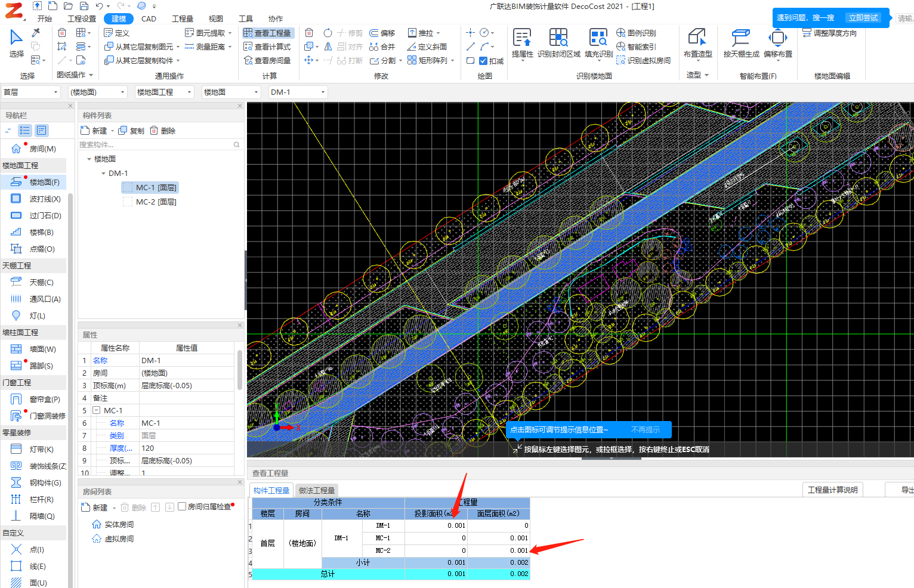Image resolution: width=914 pixels, height=588 pixels.
Task: Click the 偏移 modify tool
Action: tap(382, 33)
